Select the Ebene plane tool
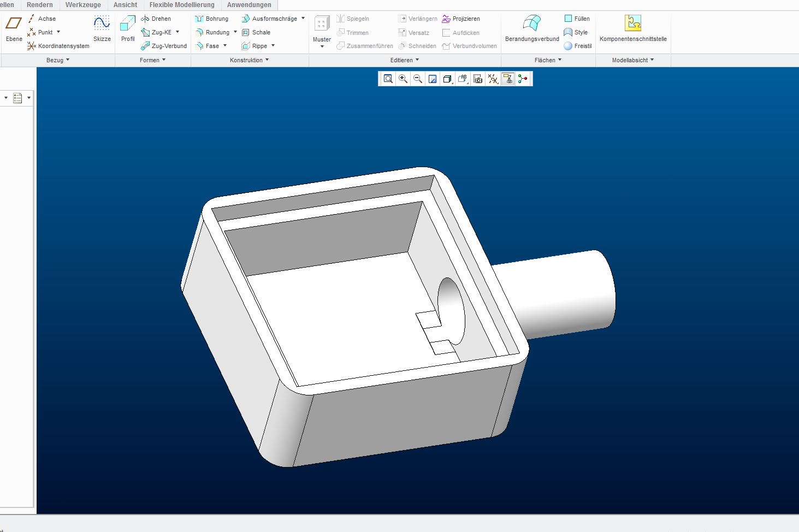799x532 pixels. pos(14,28)
